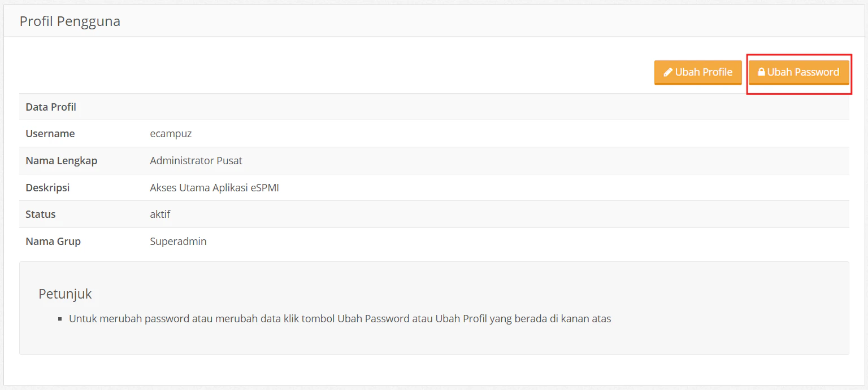Select the Akses Utama Aplikasi eSPMI text
The image size is (868, 390).
[x=214, y=187]
